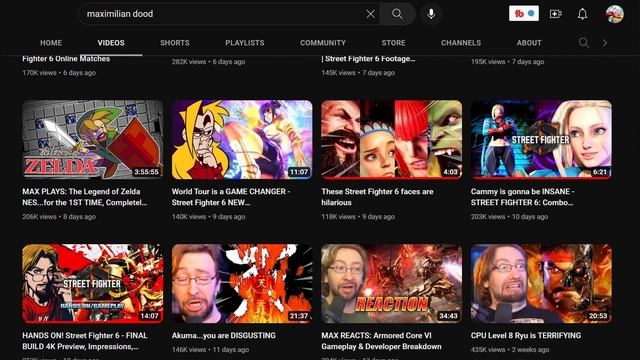Play the World Tour GAME CHANGER thumbnail
The image size is (640, 360).
point(242,140)
